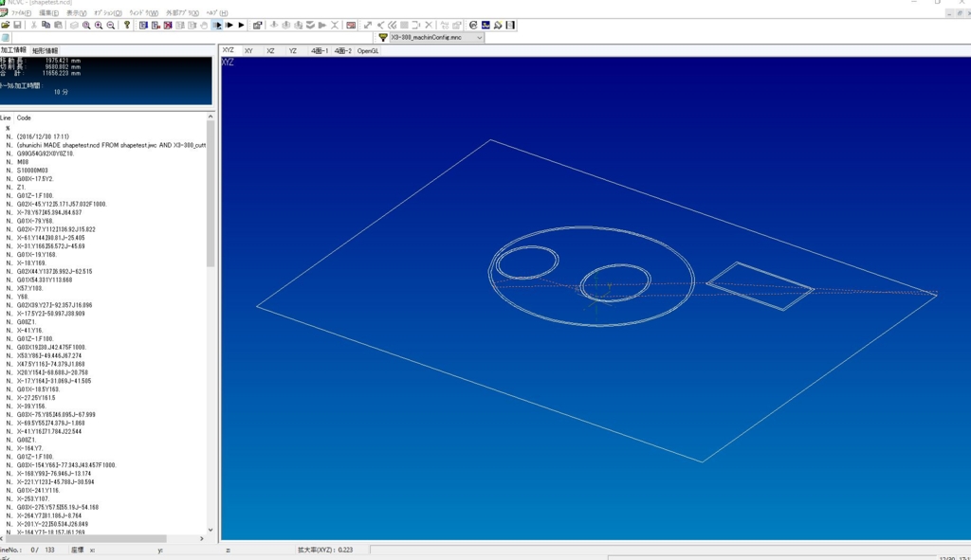
Task: Select code line 'M08'
Action: (23, 162)
